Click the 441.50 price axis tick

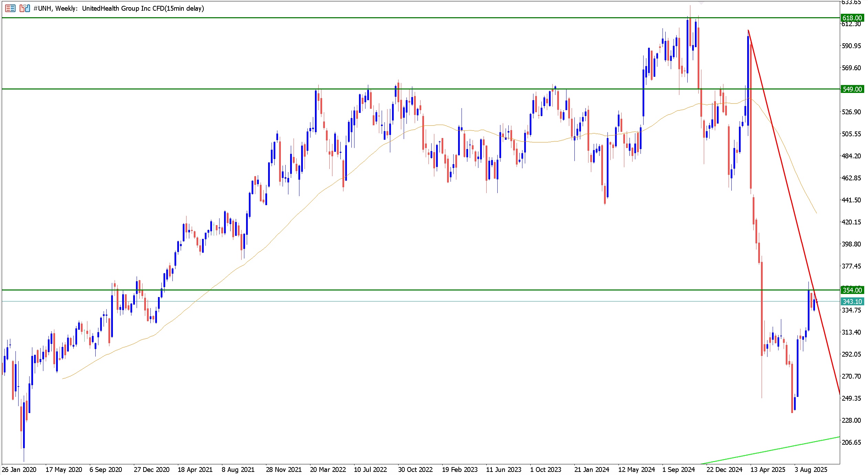point(851,200)
